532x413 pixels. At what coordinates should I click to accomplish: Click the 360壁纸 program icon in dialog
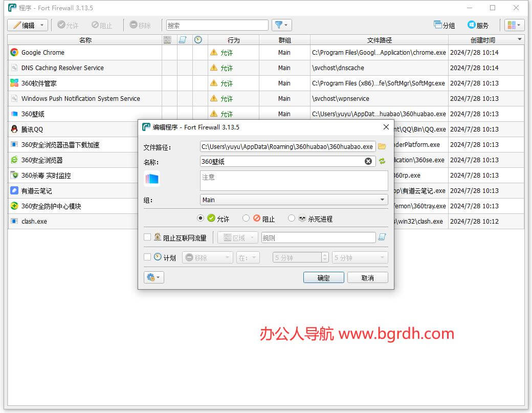tap(152, 179)
